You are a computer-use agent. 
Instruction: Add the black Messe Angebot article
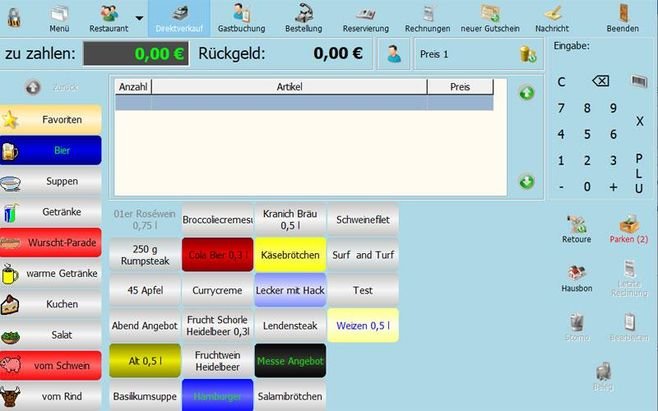[x=290, y=361]
